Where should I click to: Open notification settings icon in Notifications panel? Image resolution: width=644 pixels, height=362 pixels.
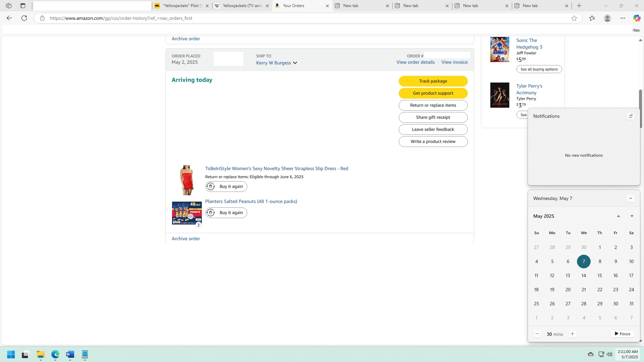click(x=631, y=116)
